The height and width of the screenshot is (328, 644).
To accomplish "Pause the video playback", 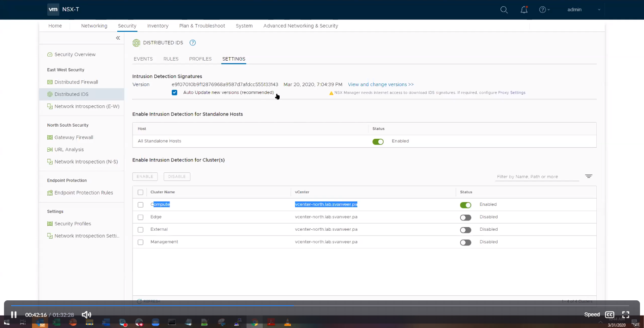I will click(x=14, y=315).
